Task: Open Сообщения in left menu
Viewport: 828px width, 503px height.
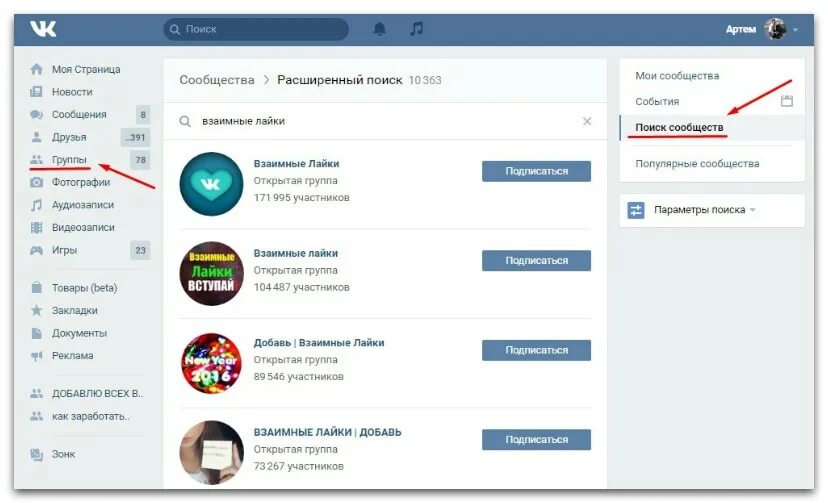Action: [x=79, y=115]
